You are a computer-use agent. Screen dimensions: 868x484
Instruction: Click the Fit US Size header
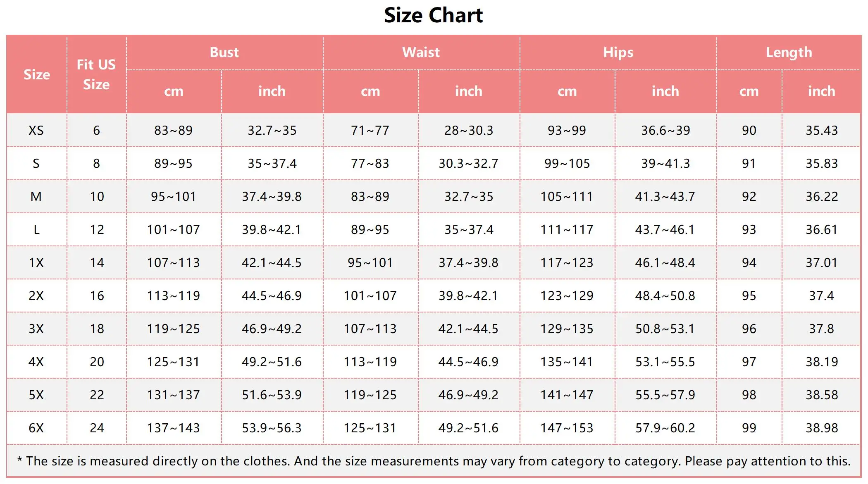(96, 74)
